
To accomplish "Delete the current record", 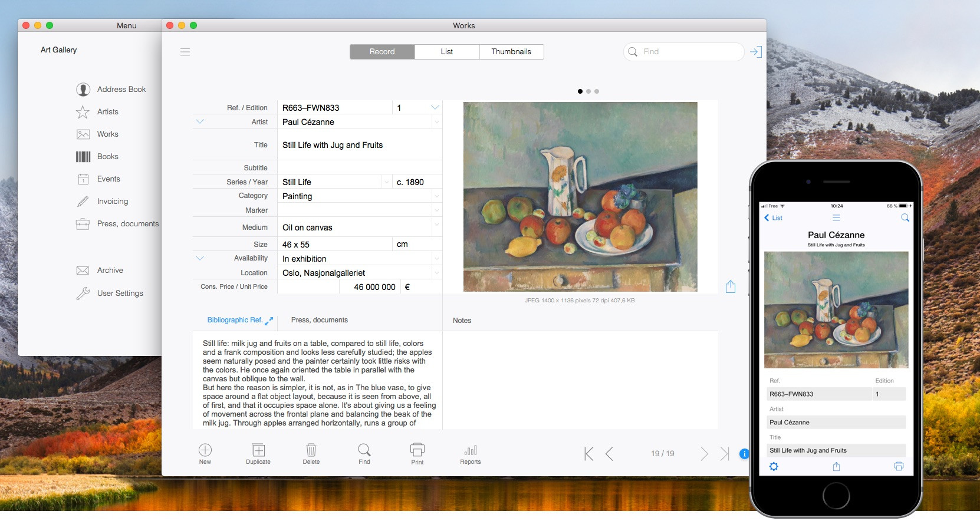I will [x=311, y=454].
